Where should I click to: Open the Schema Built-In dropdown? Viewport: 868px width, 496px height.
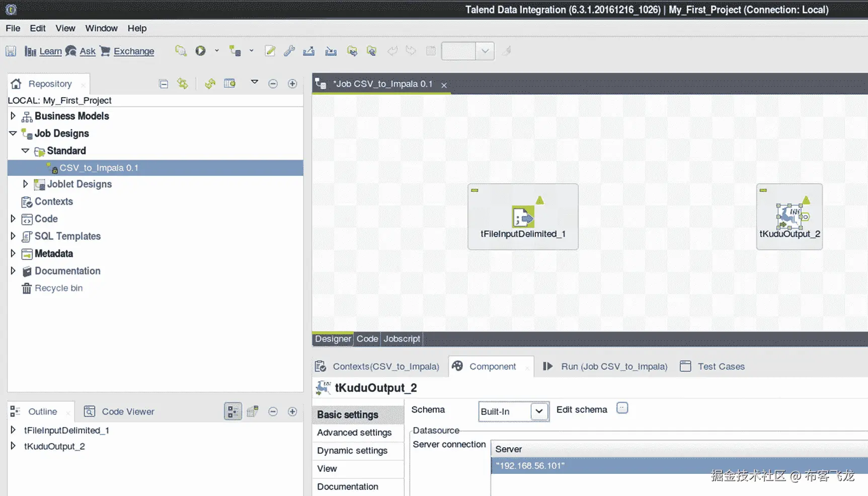(x=513, y=411)
